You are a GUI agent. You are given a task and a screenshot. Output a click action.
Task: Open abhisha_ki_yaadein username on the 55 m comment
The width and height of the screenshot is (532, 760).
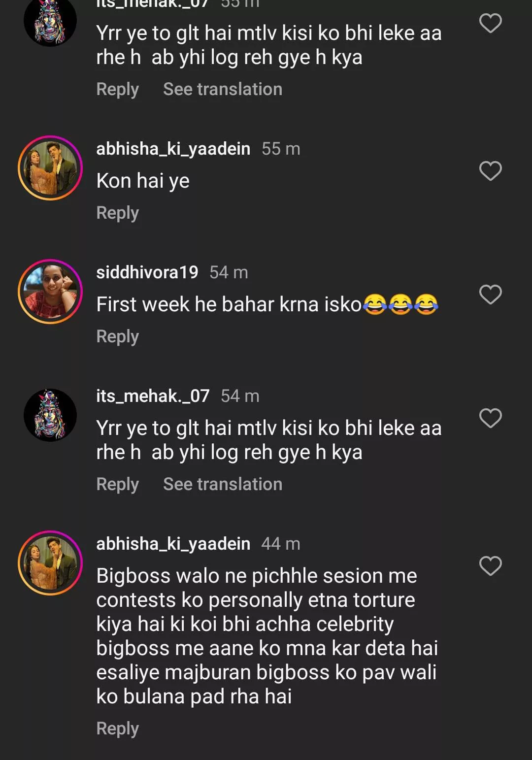point(173,149)
